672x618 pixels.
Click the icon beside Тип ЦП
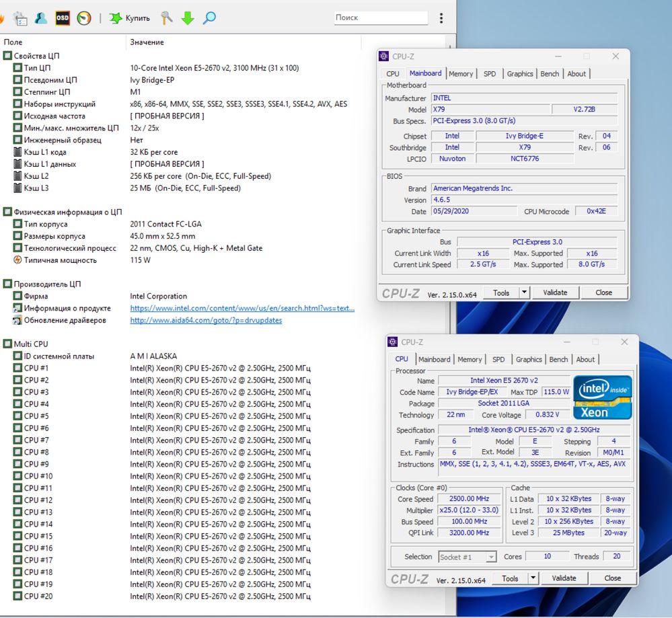(17, 68)
